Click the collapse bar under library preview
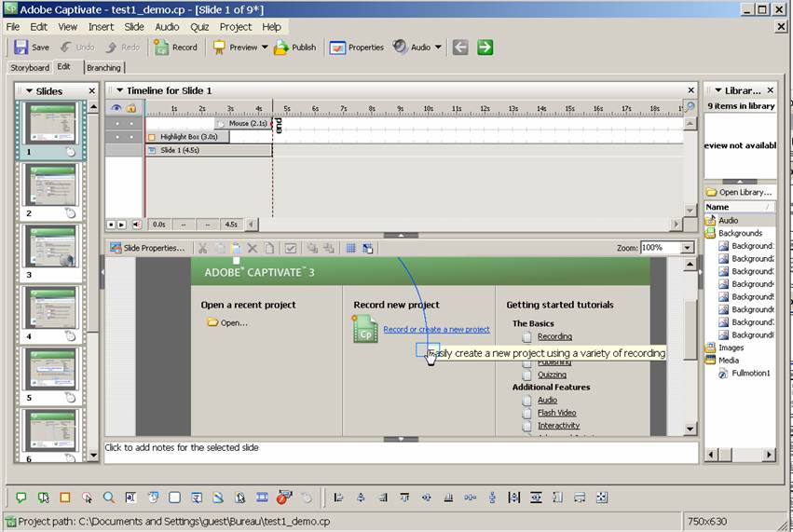Screen dimensions: 793x532 point(740,181)
